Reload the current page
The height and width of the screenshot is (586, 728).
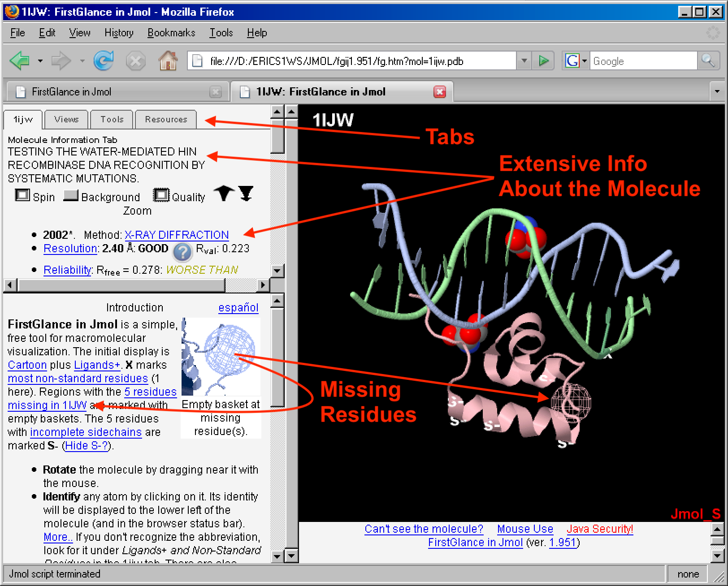coord(104,60)
